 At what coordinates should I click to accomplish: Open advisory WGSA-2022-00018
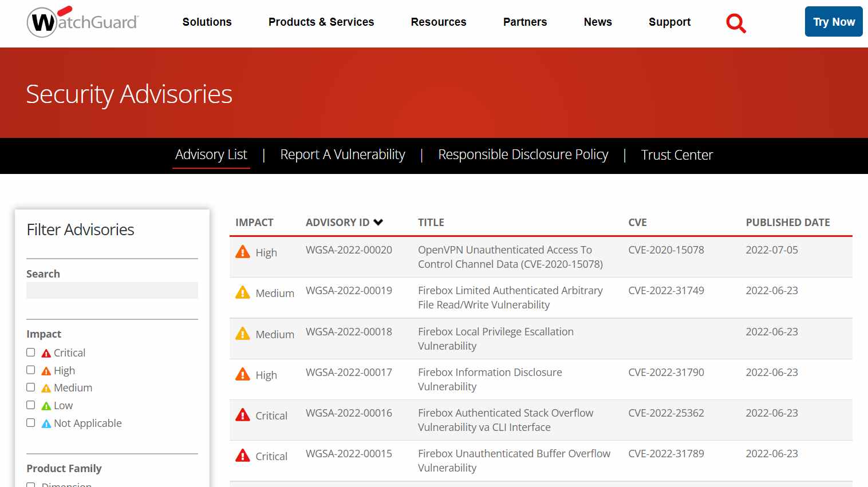click(x=349, y=332)
